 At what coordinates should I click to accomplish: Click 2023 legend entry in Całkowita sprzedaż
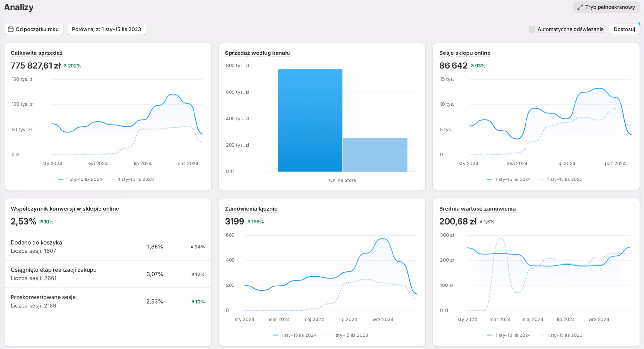pos(132,179)
